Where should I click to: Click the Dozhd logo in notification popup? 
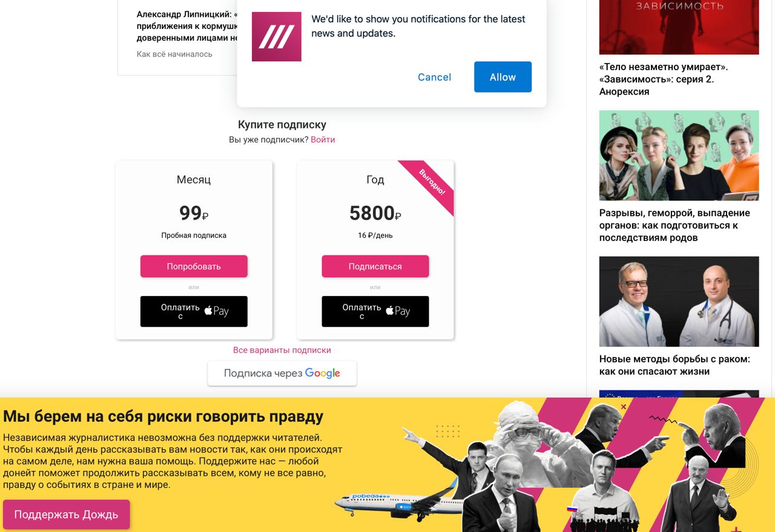276,36
